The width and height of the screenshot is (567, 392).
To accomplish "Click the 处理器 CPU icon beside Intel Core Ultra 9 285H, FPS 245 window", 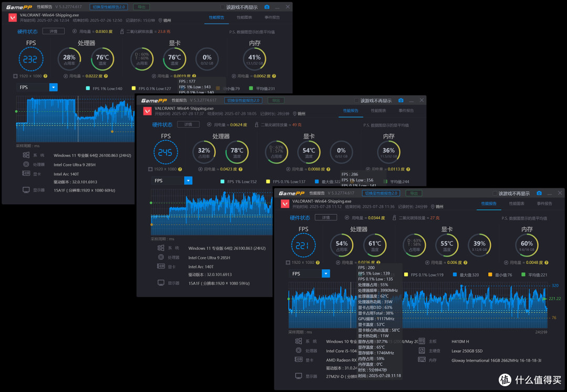I will (161, 257).
